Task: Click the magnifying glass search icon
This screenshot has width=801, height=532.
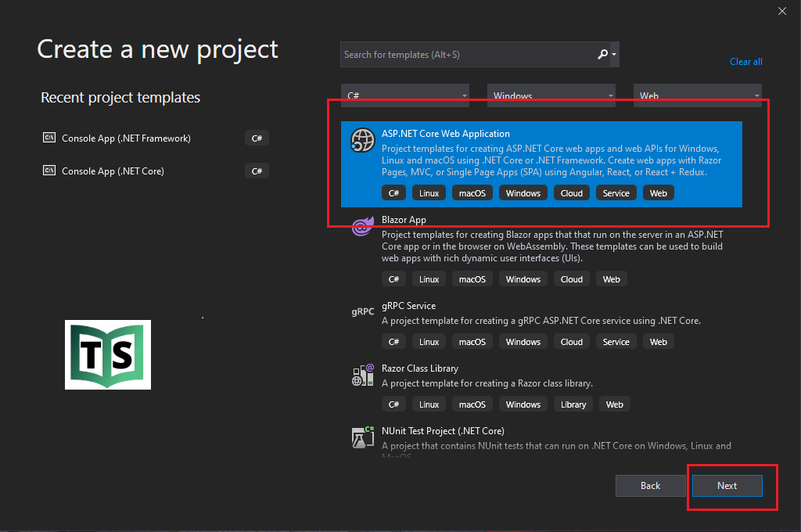Action: (x=602, y=54)
